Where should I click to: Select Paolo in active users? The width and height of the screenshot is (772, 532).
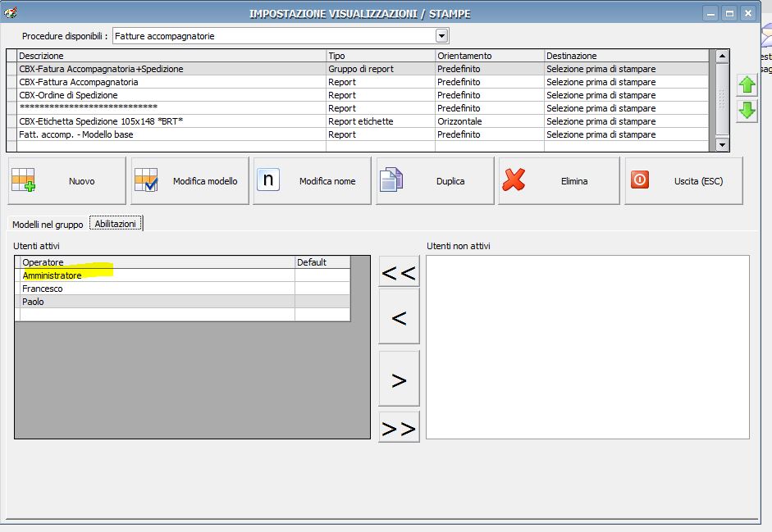pyautogui.click(x=158, y=302)
